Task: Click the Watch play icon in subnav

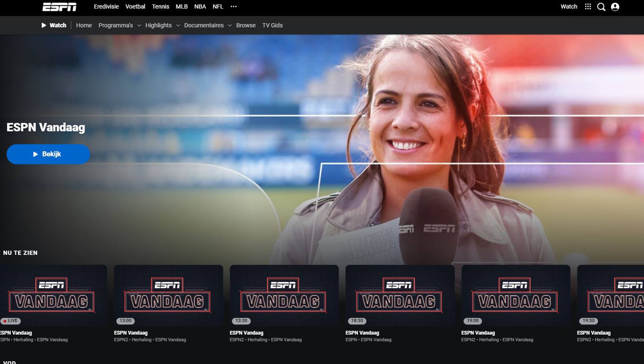Action: click(x=44, y=25)
